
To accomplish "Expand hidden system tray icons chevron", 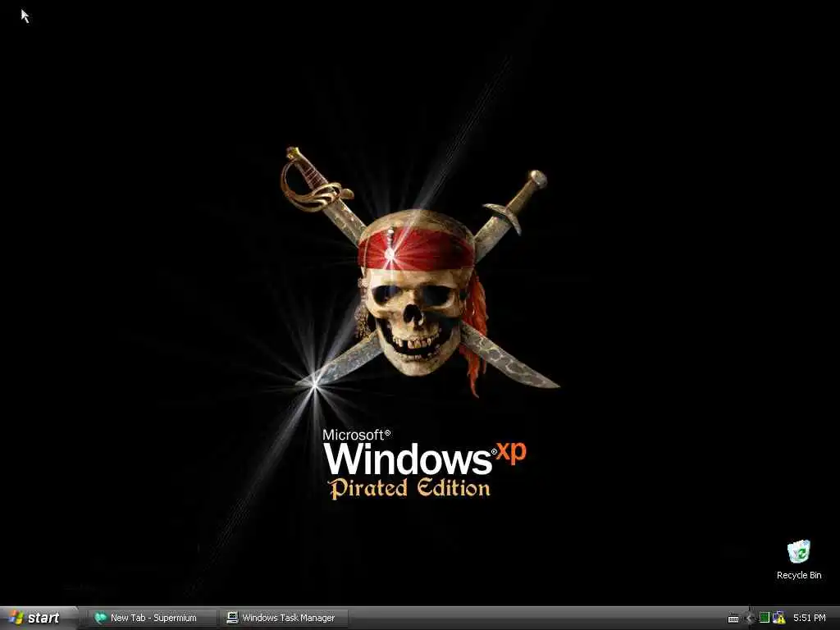I will (749, 619).
